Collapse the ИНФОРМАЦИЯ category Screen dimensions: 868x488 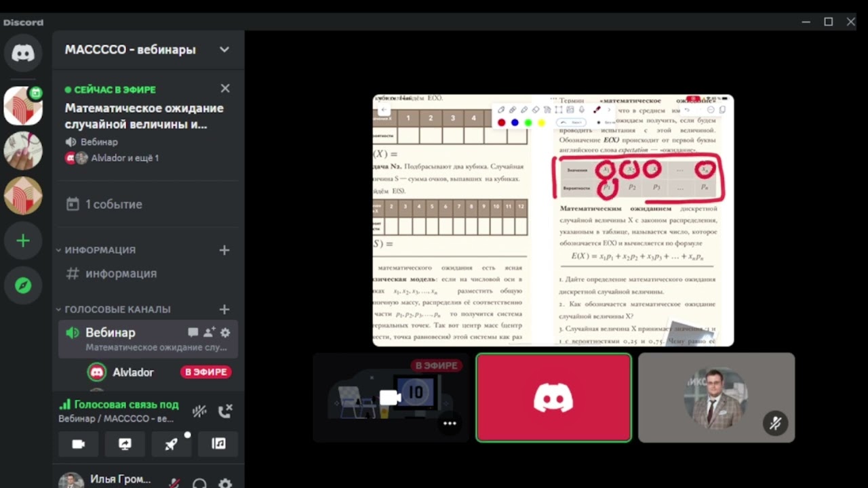pos(100,250)
